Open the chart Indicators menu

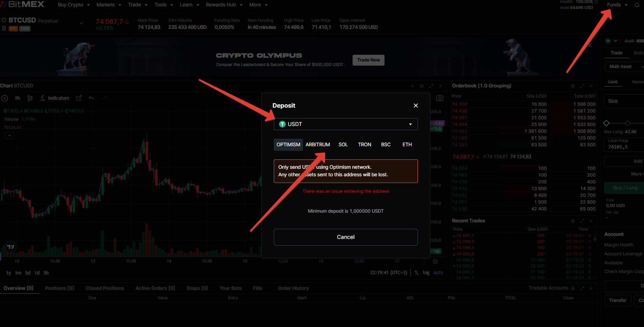coord(55,98)
